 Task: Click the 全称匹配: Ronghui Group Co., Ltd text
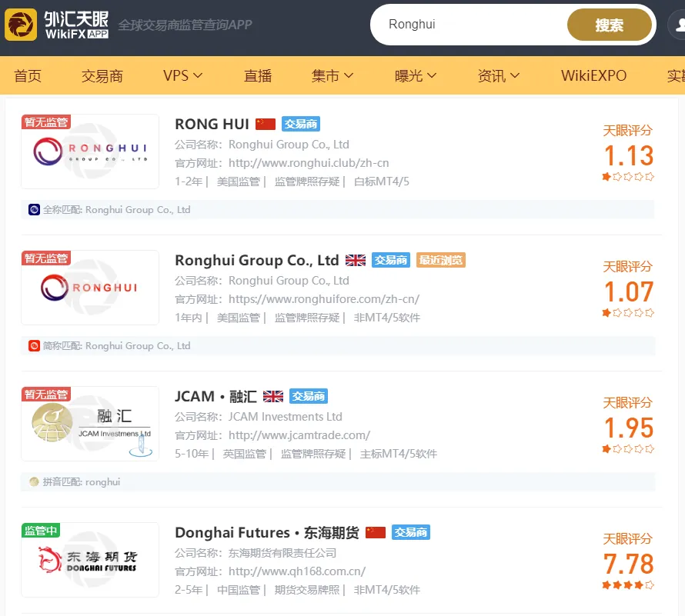tap(117, 209)
